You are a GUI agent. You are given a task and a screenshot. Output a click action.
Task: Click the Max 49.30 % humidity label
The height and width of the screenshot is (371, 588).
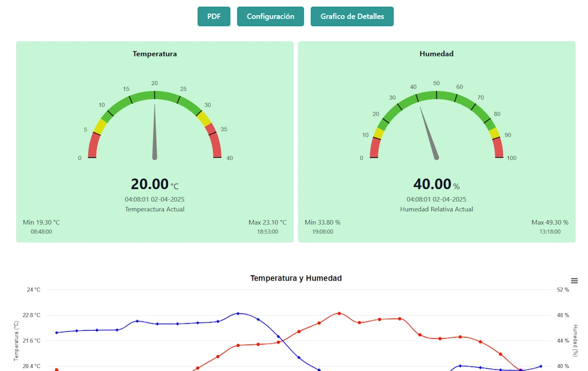coord(549,222)
